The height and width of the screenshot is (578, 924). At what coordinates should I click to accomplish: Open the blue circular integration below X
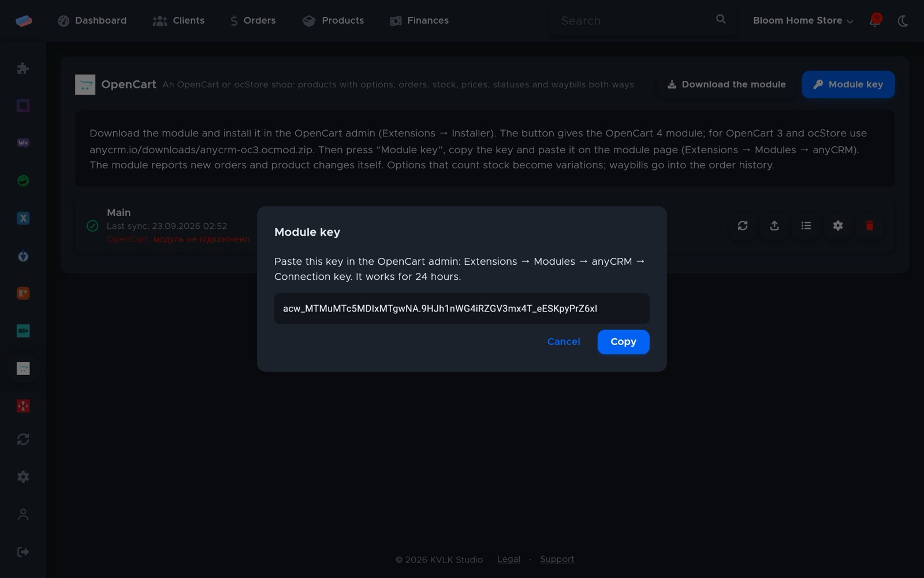pos(23,256)
